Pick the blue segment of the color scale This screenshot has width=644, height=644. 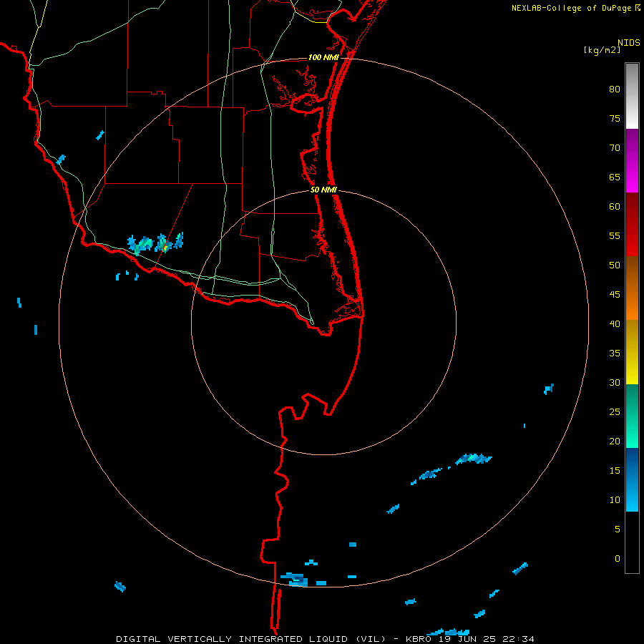coord(632,479)
